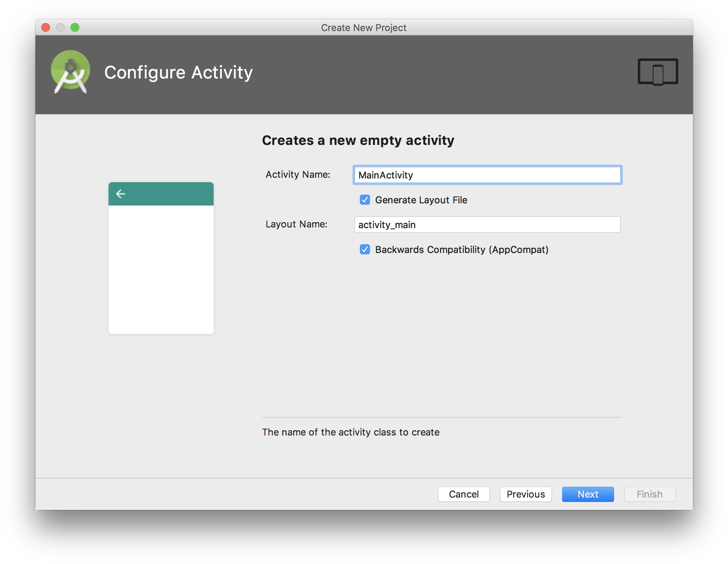Click the disabled Finish button
The height and width of the screenshot is (564, 728).
pos(650,494)
